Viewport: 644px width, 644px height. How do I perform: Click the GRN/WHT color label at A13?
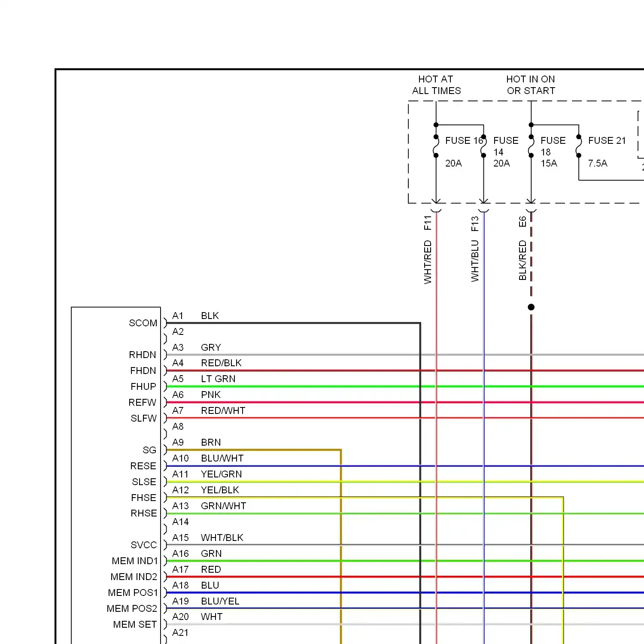pos(223,506)
